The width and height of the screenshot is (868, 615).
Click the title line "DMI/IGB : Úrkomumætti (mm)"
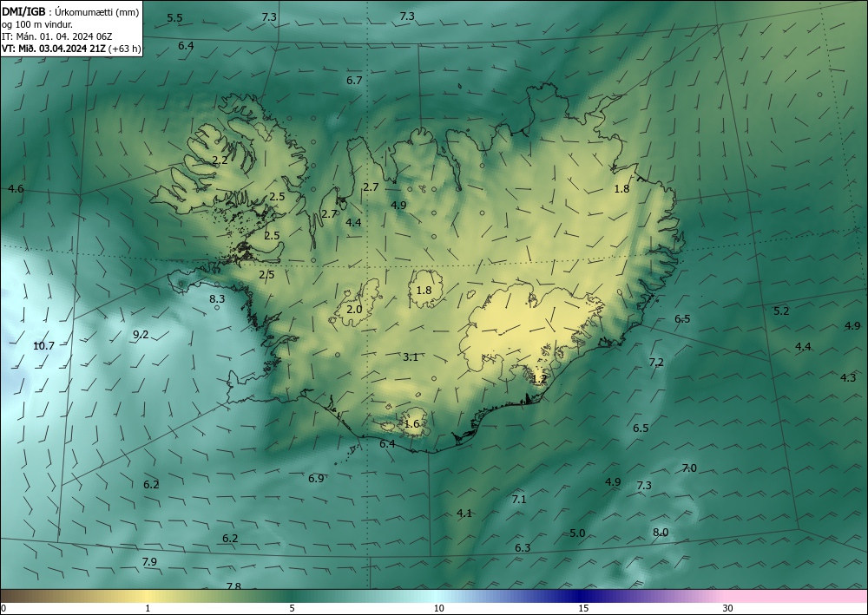coord(70,12)
